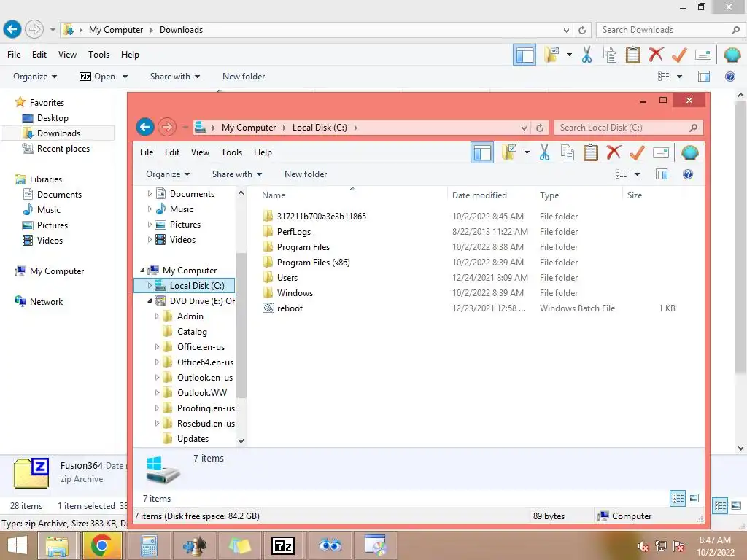Open the 7z Open dropdown arrow in Downloads
This screenshot has height=560, width=747.
coord(125,77)
